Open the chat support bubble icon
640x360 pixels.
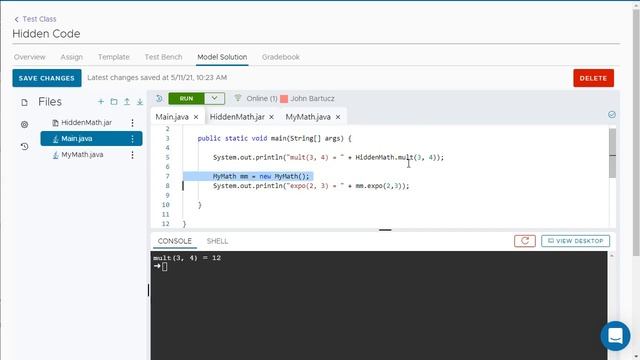(x=615, y=336)
